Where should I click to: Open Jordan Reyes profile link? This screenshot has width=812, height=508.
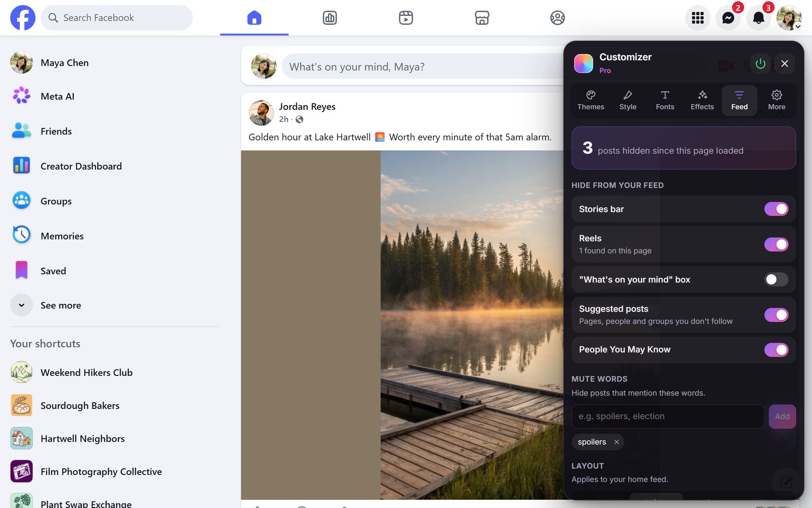307,107
